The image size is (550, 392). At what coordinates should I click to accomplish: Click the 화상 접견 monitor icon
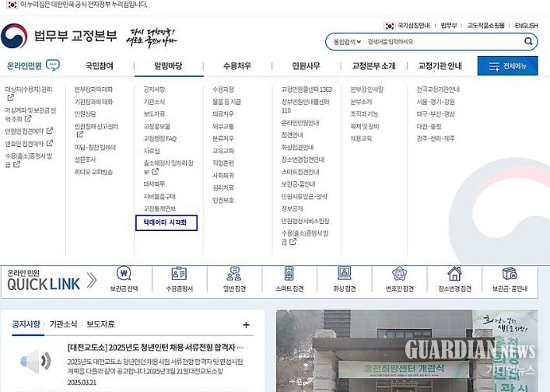click(x=344, y=274)
